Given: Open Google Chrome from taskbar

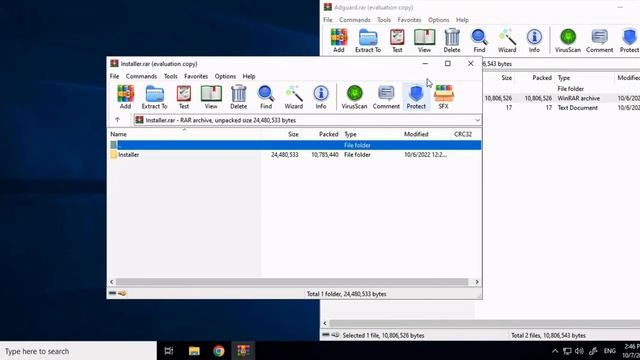Looking at the screenshot, I should (x=219, y=351).
